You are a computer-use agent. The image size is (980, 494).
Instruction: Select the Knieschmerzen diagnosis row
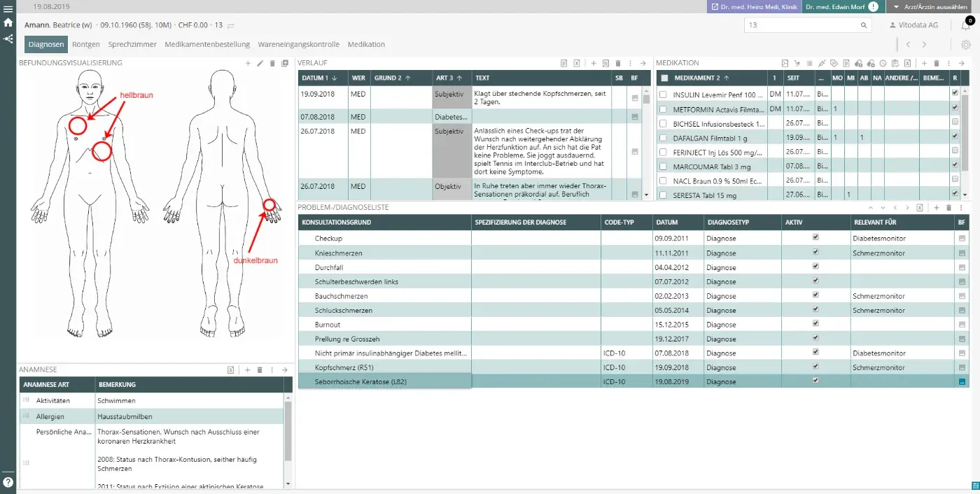coord(633,253)
